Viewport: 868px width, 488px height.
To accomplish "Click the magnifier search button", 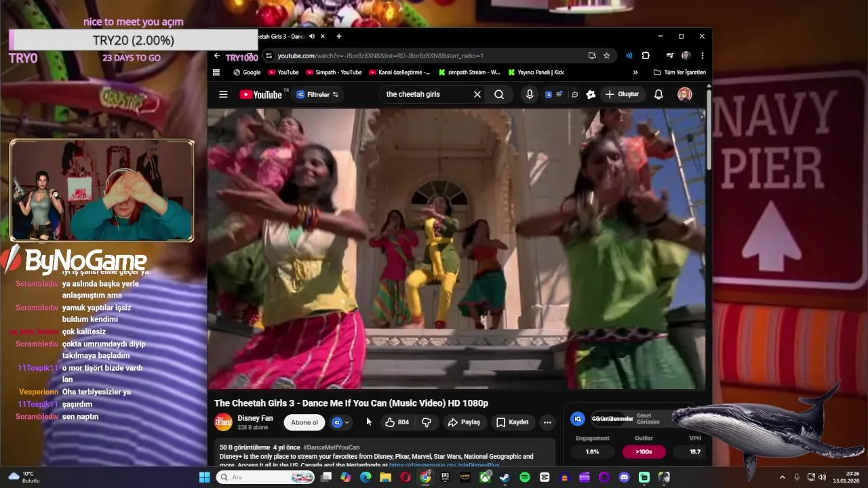I will pos(499,94).
